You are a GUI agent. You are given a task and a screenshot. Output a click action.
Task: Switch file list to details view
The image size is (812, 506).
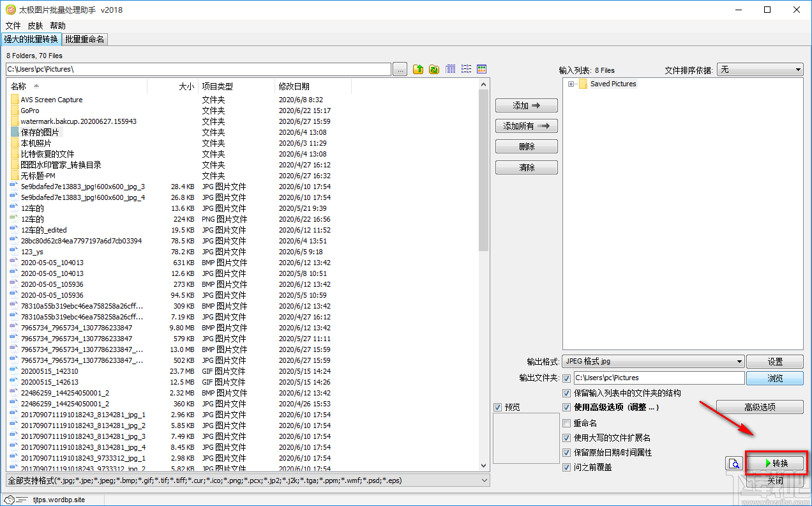451,69
